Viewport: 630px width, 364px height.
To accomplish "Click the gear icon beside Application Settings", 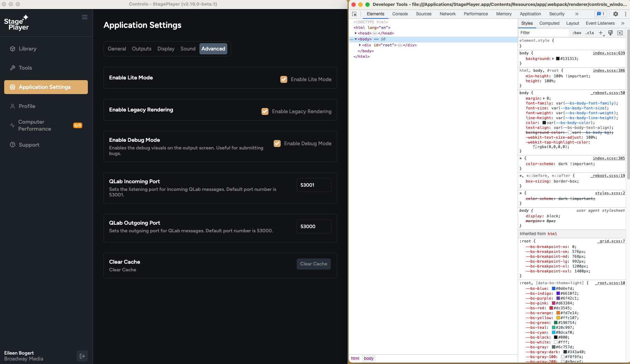I will 13,87.
